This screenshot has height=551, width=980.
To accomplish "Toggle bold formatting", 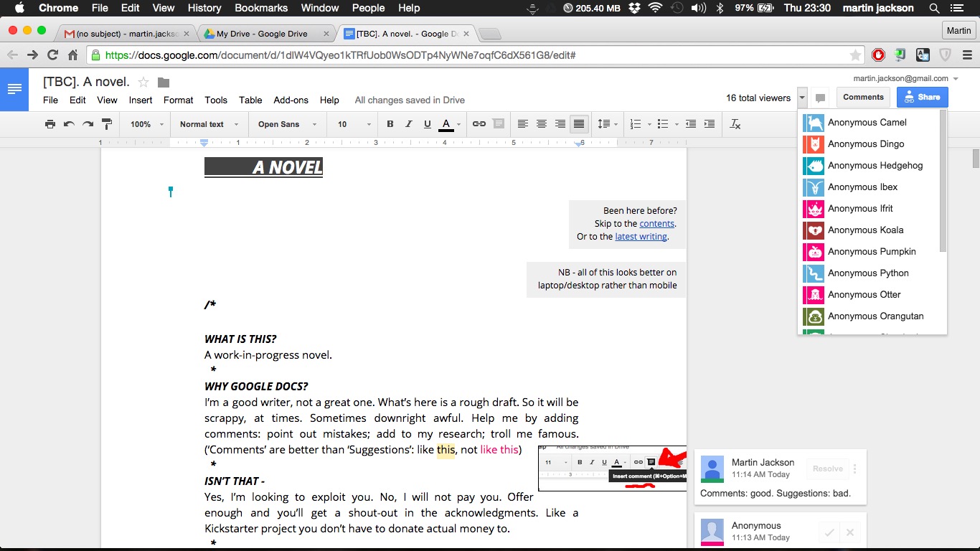I will [390, 124].
